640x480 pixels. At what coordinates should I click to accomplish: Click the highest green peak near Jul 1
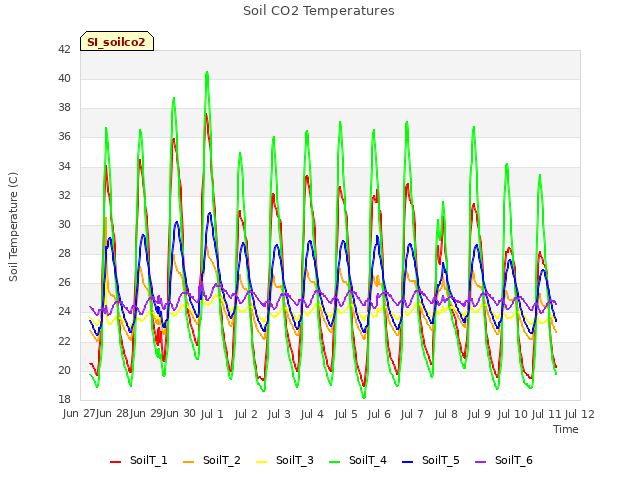(207, 73)
